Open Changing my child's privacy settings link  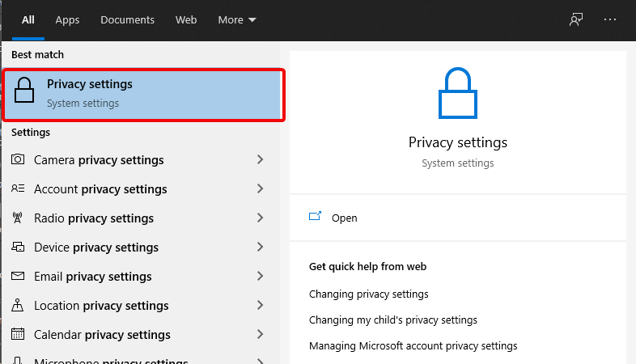[393, 320]
